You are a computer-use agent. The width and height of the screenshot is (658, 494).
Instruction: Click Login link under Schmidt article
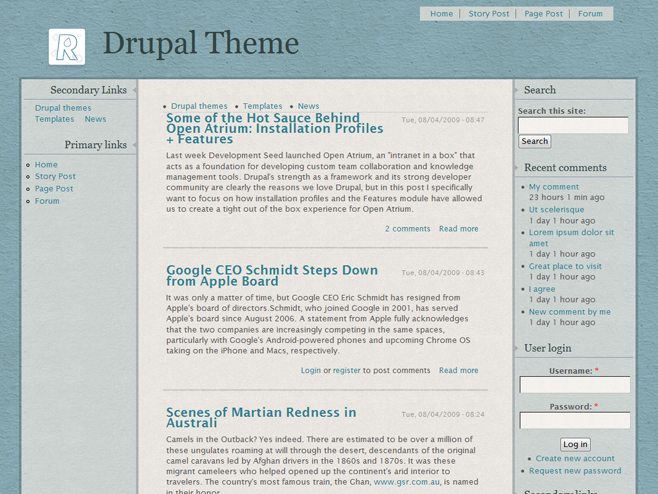311,371
